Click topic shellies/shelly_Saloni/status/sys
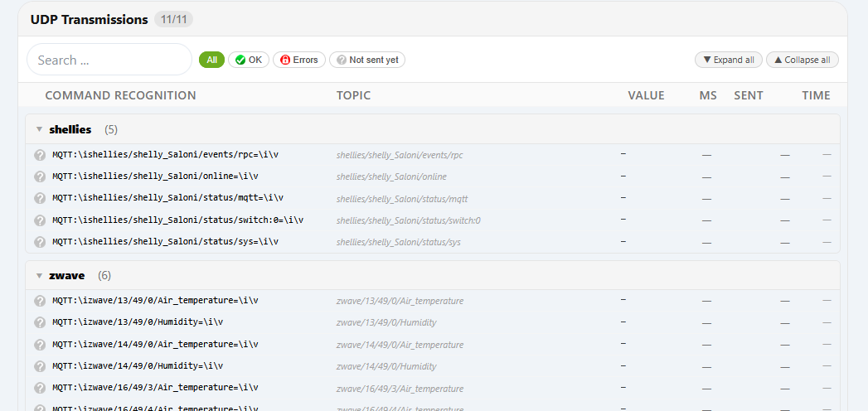This screenshot has height=411, width=868. pos(399,242)
